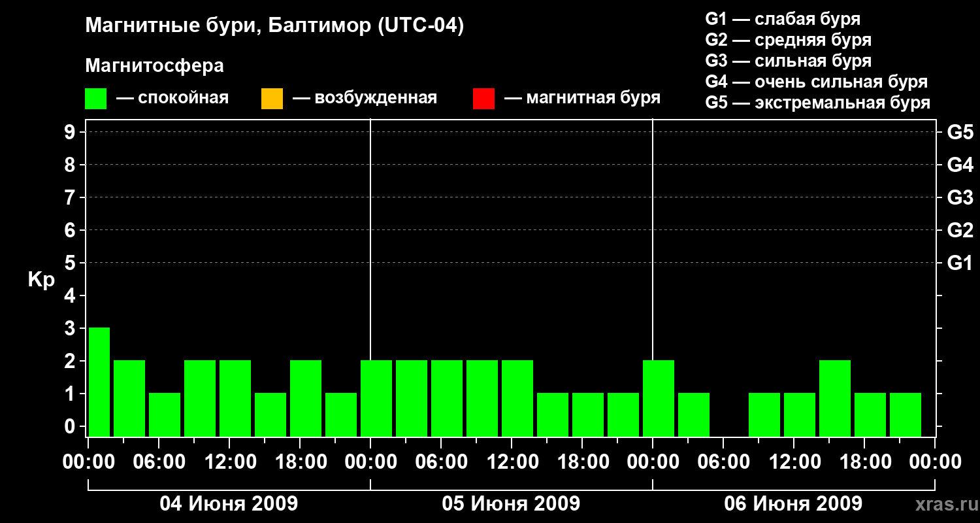Click the 18:00 bar on 04 June
The width and height of the screenshot is (980, 523).
click(306, 398)
